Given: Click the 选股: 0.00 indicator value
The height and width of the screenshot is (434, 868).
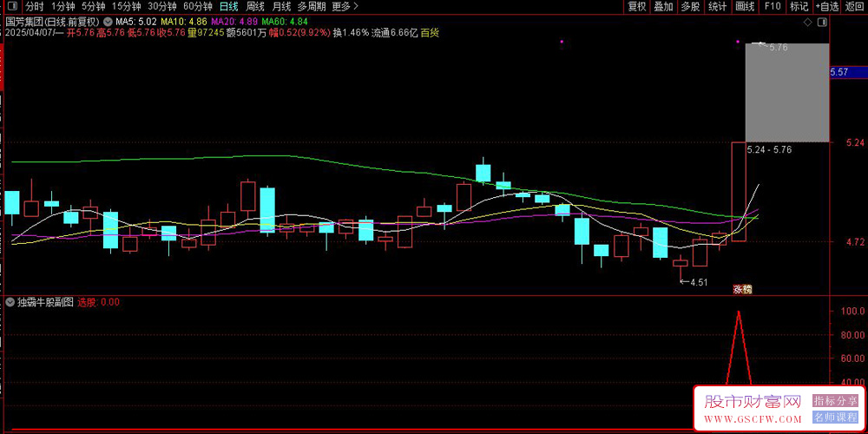Looking at the screenshot, I should tap(99, 302).
